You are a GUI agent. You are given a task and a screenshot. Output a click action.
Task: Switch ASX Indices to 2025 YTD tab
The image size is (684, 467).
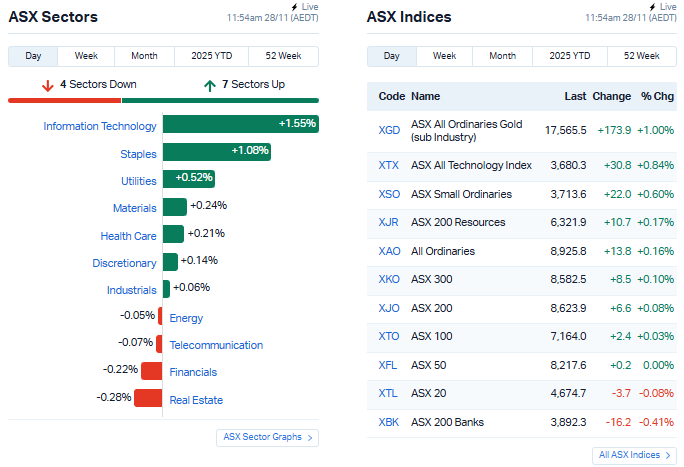(x=569, y=56)
